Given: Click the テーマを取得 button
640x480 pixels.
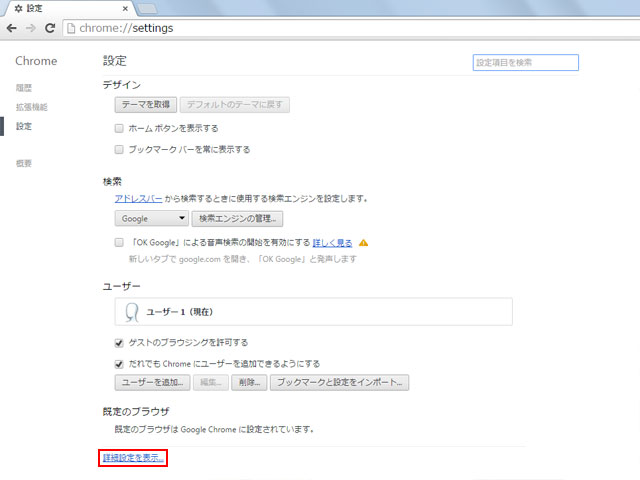Looking at the screenshot, I should point(146,105).
